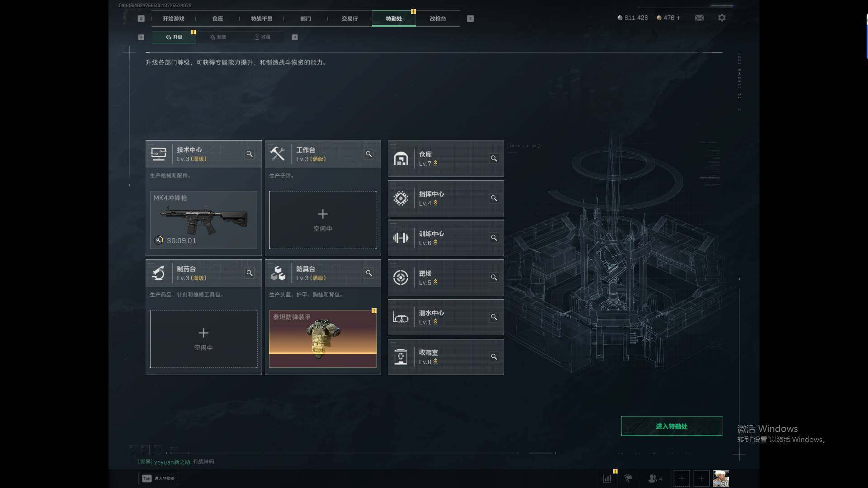The image size is (868, 488).
Task: Click the statistics bar chart icon
Action: [x=607, y=478]
